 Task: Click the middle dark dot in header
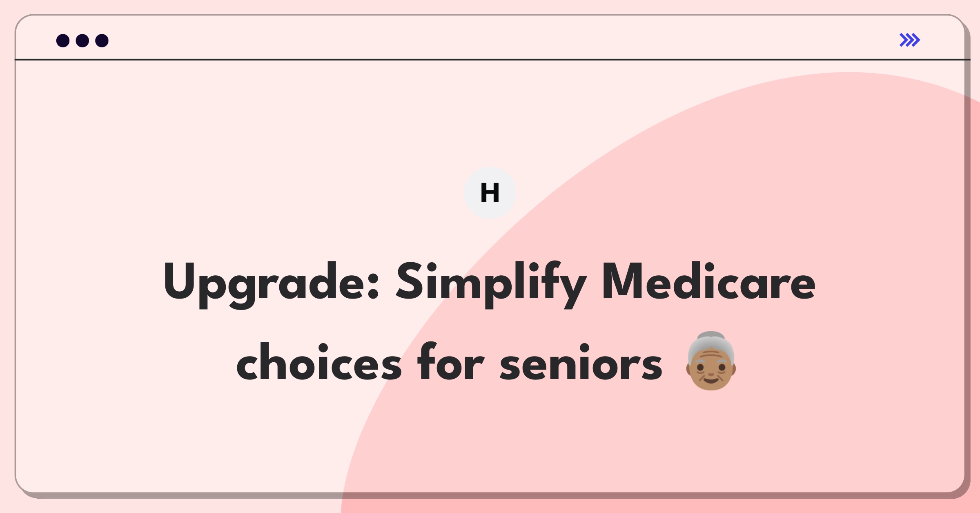82,40
